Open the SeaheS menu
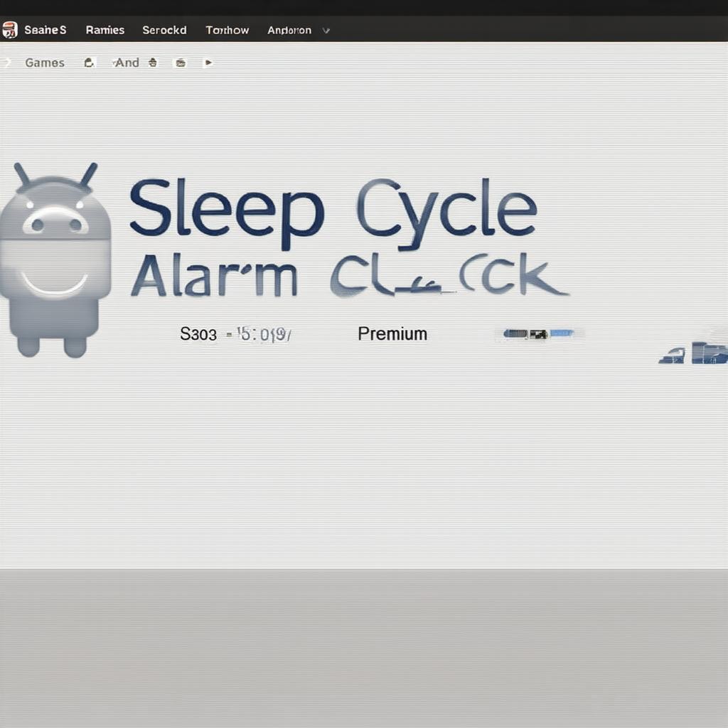 pos(45,30)
